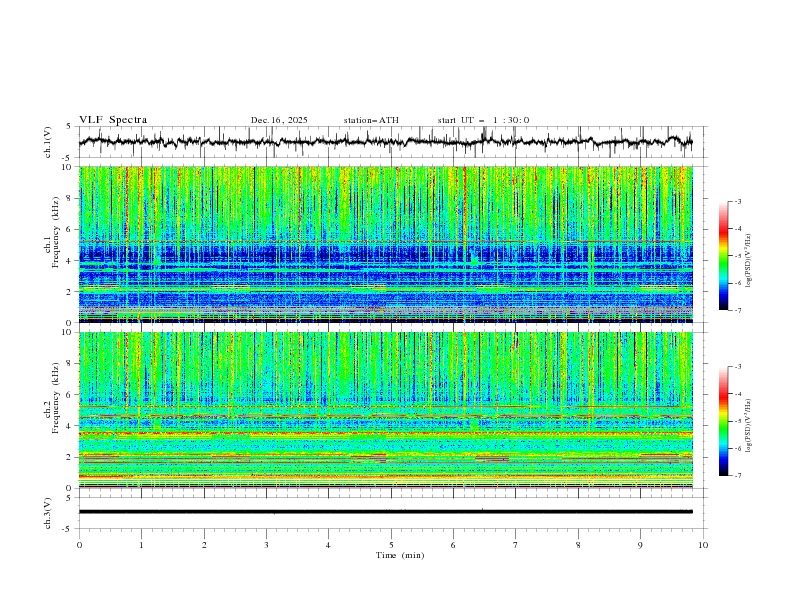Click the "-7" tick of ch.2 color bar
The image size is (792, 612).
click(x=738, y=476)
